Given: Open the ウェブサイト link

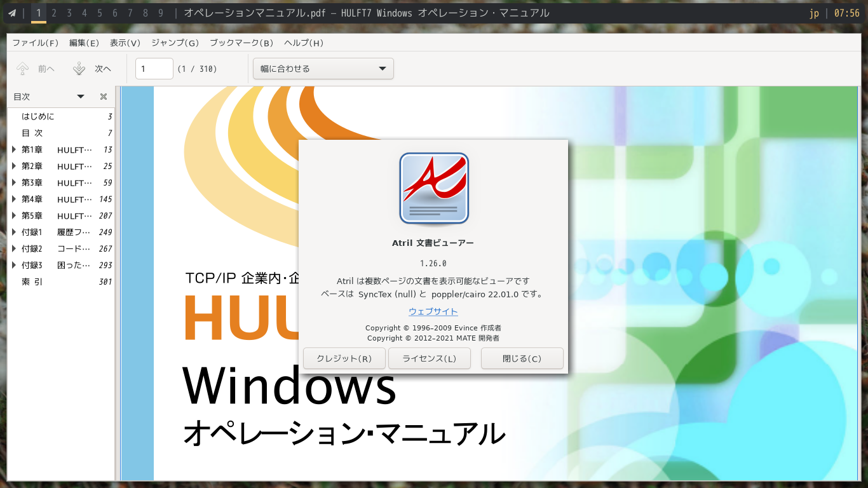Looking at the screenshot, I should pos(433,311).
